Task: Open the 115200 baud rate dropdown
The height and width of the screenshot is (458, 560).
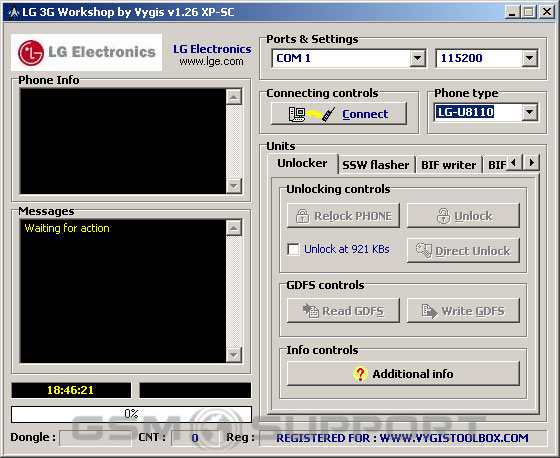Action: (529, 58)
